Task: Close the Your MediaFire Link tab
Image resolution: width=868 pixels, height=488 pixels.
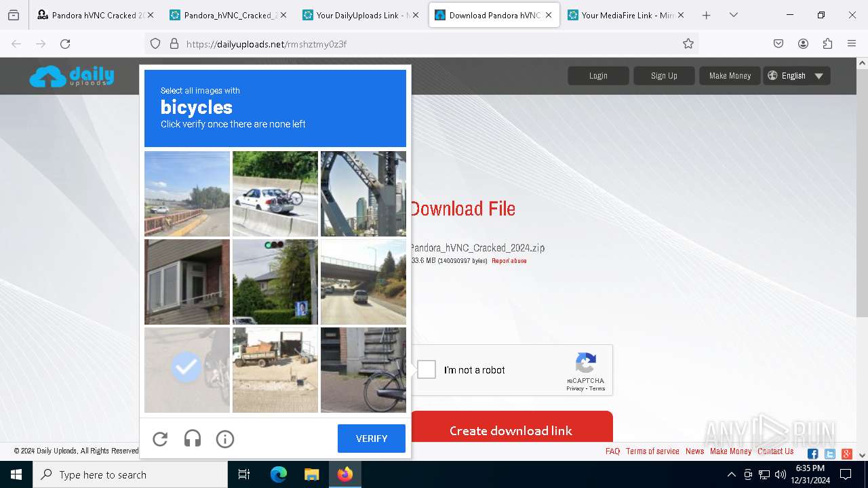Action: (680, 15)
